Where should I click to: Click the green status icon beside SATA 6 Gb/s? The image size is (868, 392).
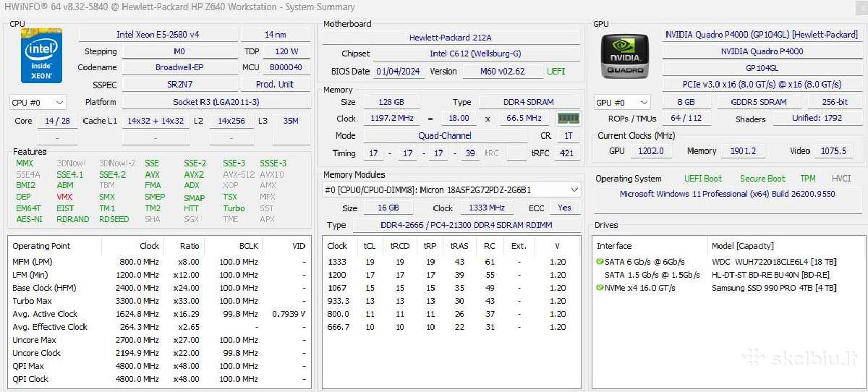[600, 262]
